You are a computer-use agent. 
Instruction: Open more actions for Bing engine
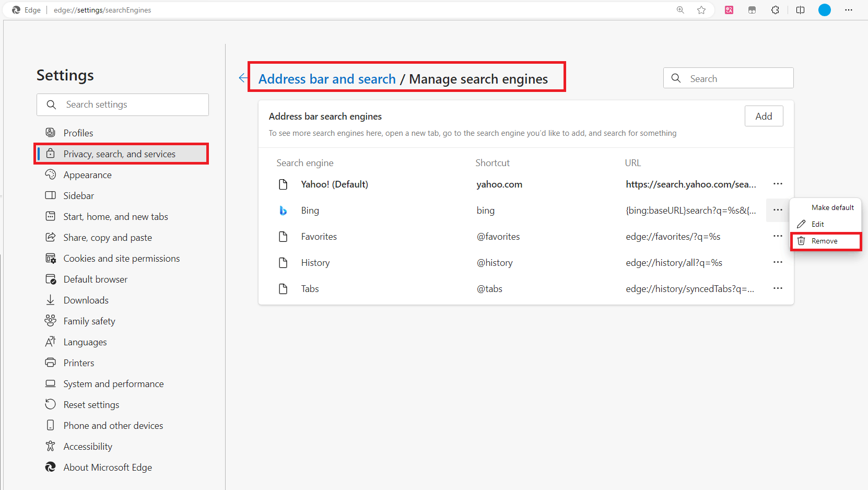778,210
